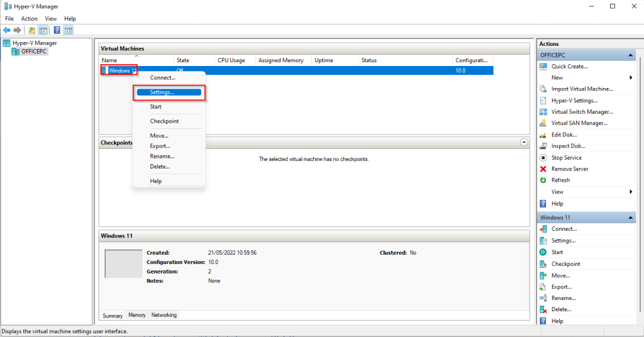Image resolution: width=644 pixels, height=337 pixels.
Task: Collapse the Checkpoints panel
Action: (525, 143)
